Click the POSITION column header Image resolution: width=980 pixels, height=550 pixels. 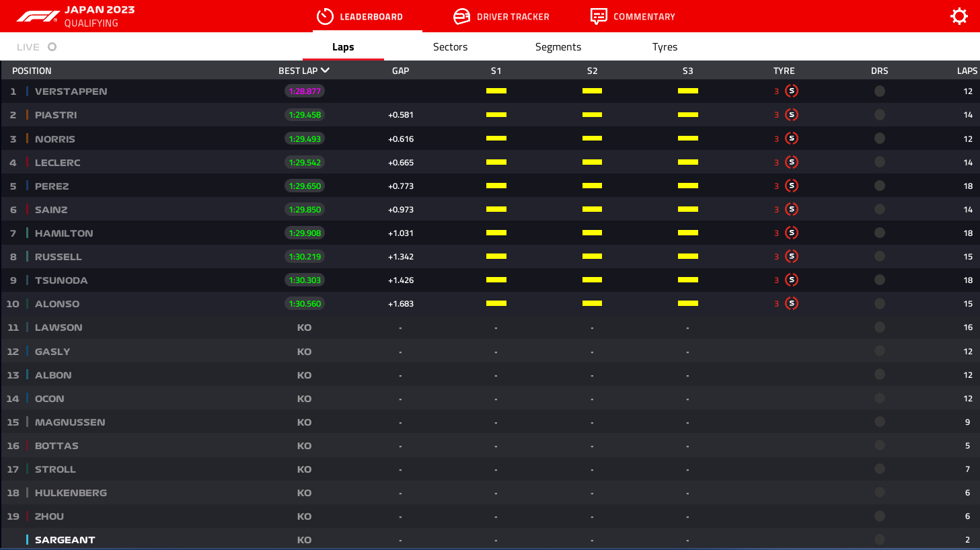click(32, 71)
